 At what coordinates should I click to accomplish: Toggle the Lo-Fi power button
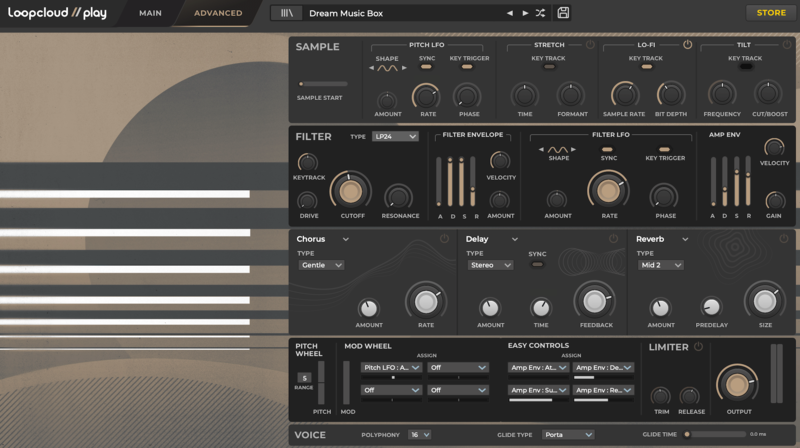pyautogui.click(x=687, y=45)
